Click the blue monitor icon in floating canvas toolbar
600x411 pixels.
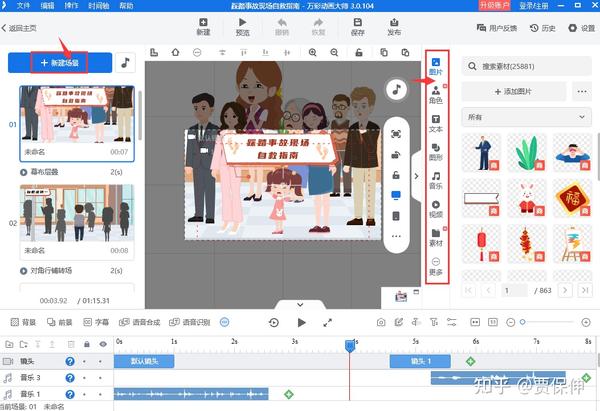click(x=396, y=196)
